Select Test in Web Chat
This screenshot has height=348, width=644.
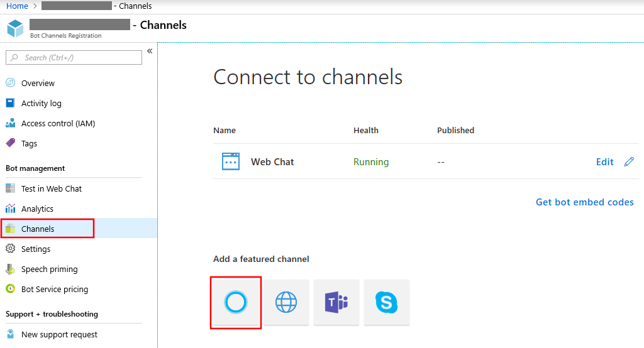[x=52, y=189]
